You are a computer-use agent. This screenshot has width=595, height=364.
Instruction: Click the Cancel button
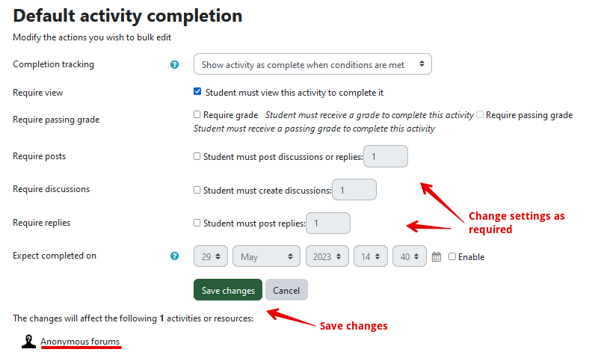point(286,290)
